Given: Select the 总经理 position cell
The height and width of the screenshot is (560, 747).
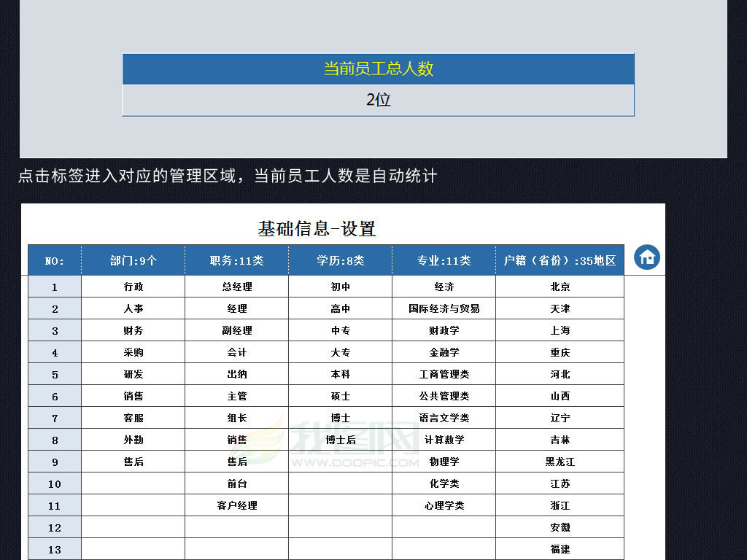Looking at the screenshot, I should 237,287.
